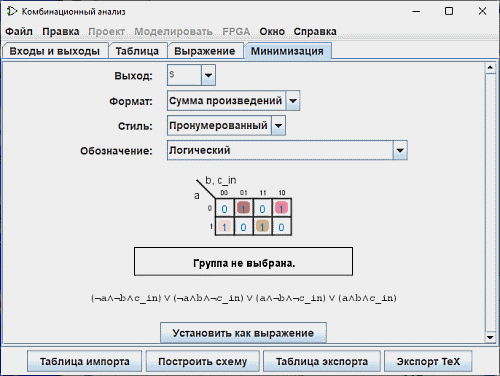Close the Комбинационный анализ window

pyautogui.click(x=482, y=11)
